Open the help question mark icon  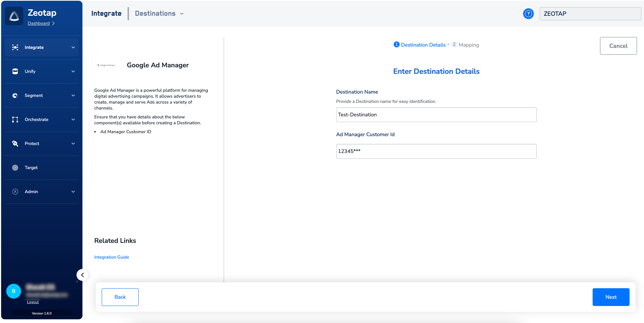pyautogui.click(x=528, y=14)
